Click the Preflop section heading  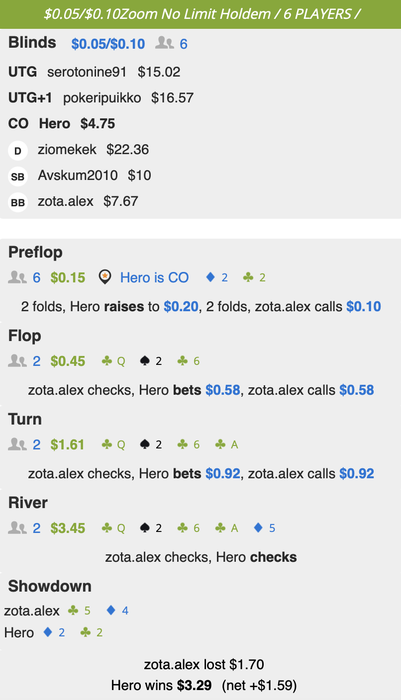click(35, 252)
